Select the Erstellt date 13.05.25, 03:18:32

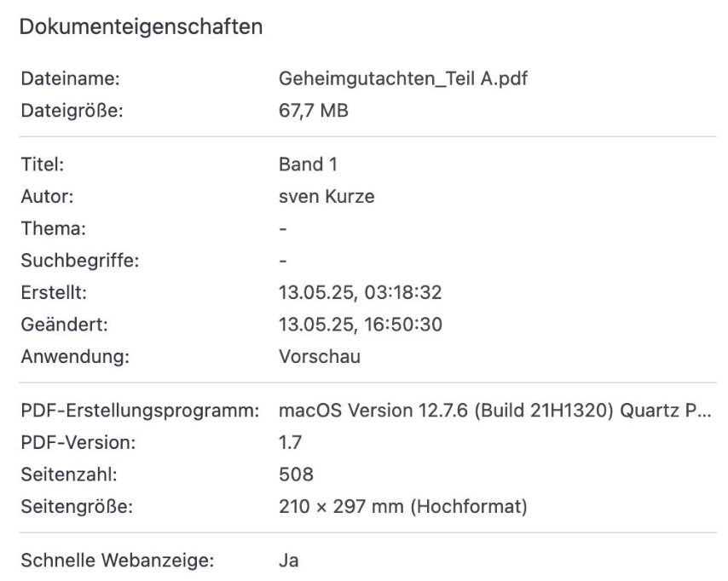coord(361,292)
